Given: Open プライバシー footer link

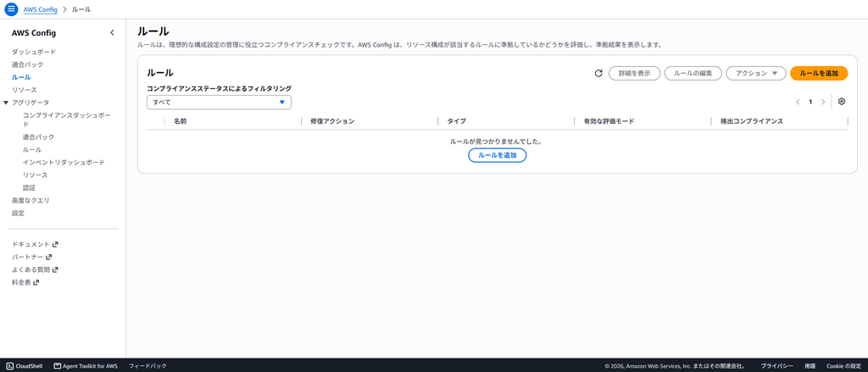Looking at the screenshot, I should pos(776,366).
